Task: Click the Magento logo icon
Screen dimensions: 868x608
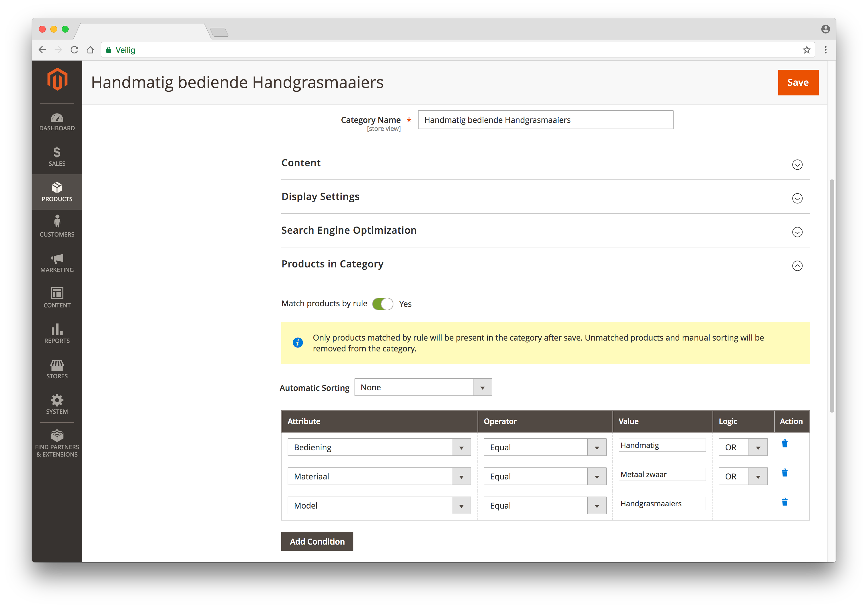Action: (x=57, y=79)
